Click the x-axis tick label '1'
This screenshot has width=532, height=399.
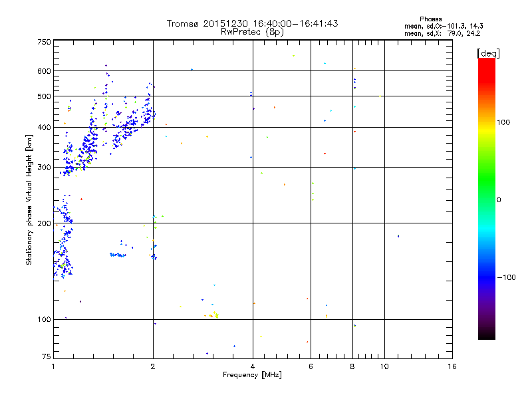tap(53, 366)
